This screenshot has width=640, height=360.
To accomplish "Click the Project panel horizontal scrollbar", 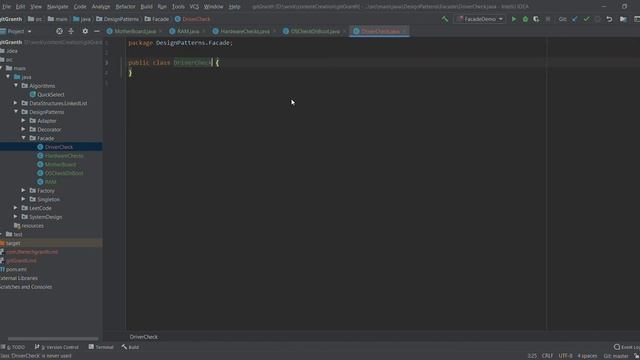I will click(53, 338).
